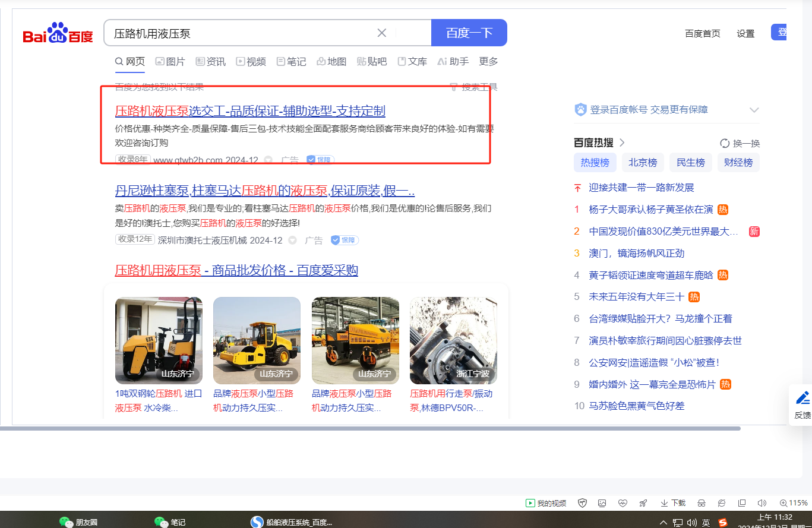812x528 pixels.
Task: Click the rocket accelerator icon in status bar
Action: pyautogui.click(x=643, y=503)
